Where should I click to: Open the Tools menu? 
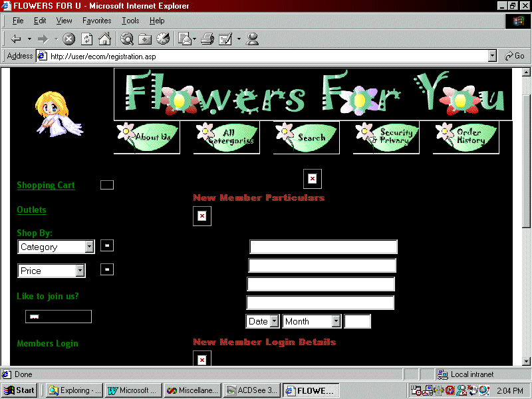click(130, 21)
